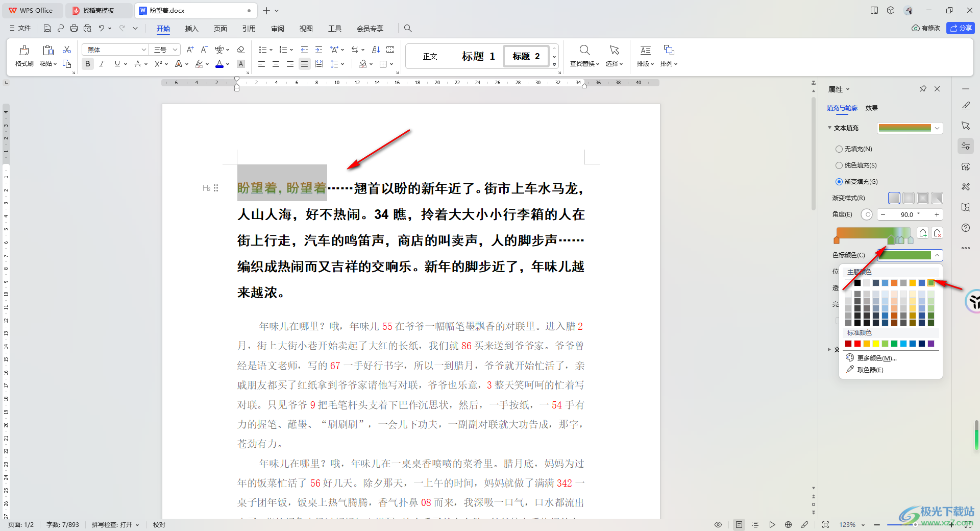Screen dimensions: 980x531
Task: Toggle bold formatting
Action: (88, 64)
